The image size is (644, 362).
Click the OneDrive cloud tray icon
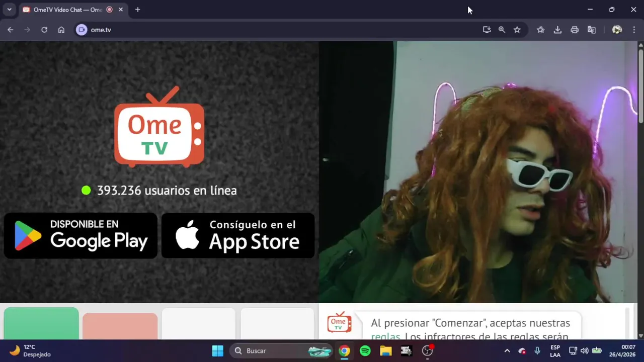pyautogui.click(x=522, y=350)
